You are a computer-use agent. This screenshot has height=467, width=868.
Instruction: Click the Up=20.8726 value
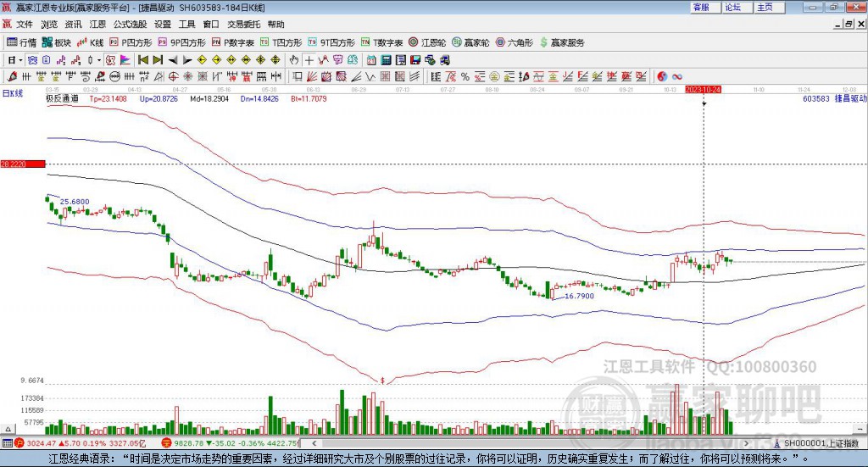coord(159,98)
